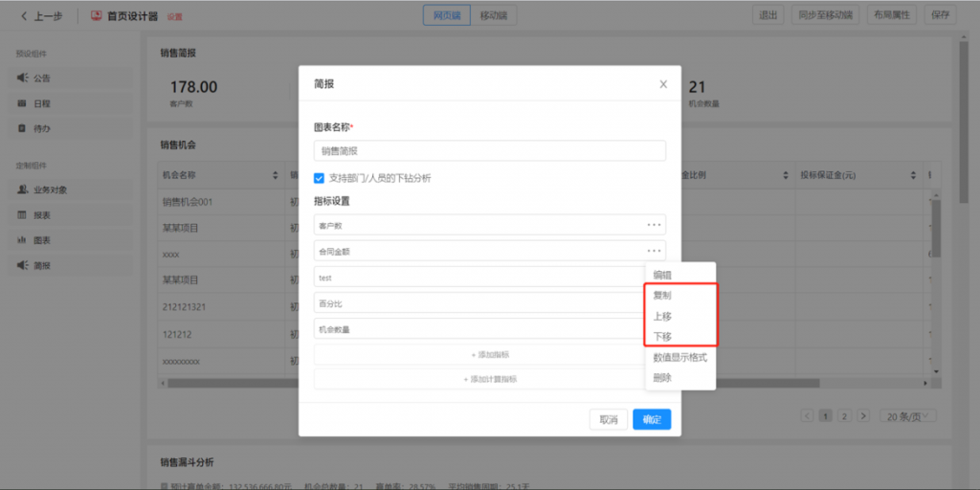Viewport: 980px width, 490px height.
Task: Click the 待办 to-do icon component
Action: pyautogui.click(x=23, y=128)
